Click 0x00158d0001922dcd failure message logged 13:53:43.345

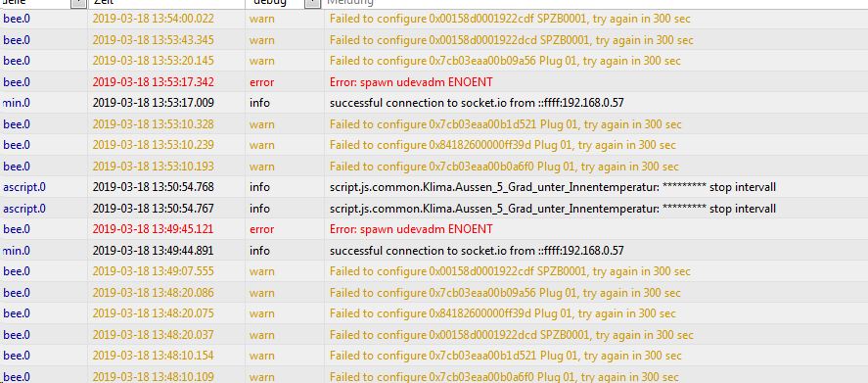[512, 40]
